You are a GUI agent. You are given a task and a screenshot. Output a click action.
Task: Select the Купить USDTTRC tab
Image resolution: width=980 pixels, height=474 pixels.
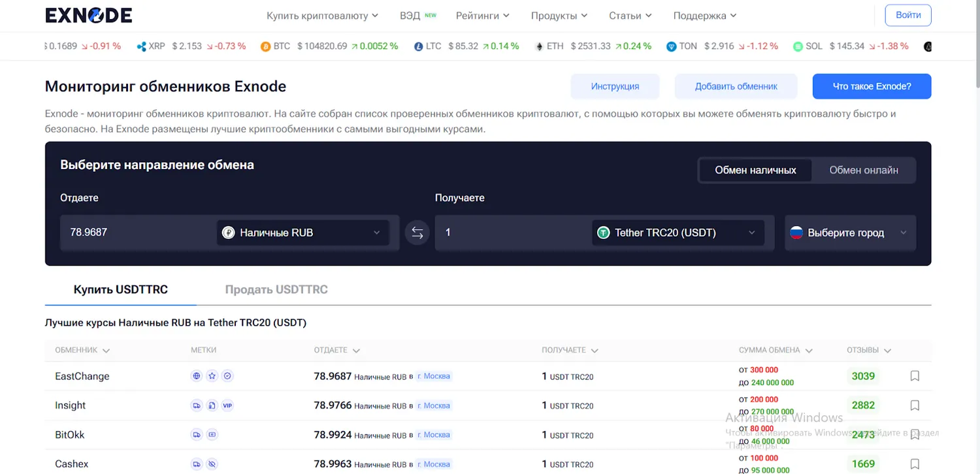point(121,289)
